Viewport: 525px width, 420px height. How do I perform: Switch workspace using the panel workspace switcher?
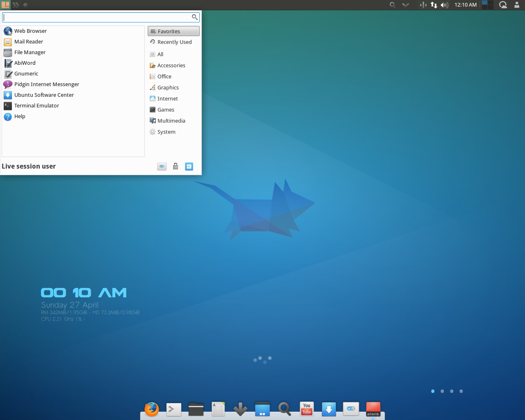coord(487,5)
